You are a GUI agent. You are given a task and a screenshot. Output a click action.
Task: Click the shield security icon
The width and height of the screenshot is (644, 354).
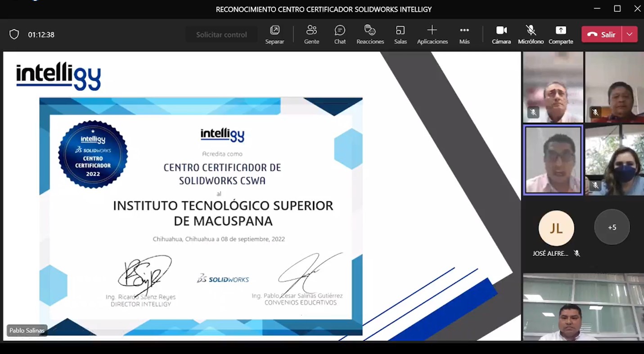point(14,35)
